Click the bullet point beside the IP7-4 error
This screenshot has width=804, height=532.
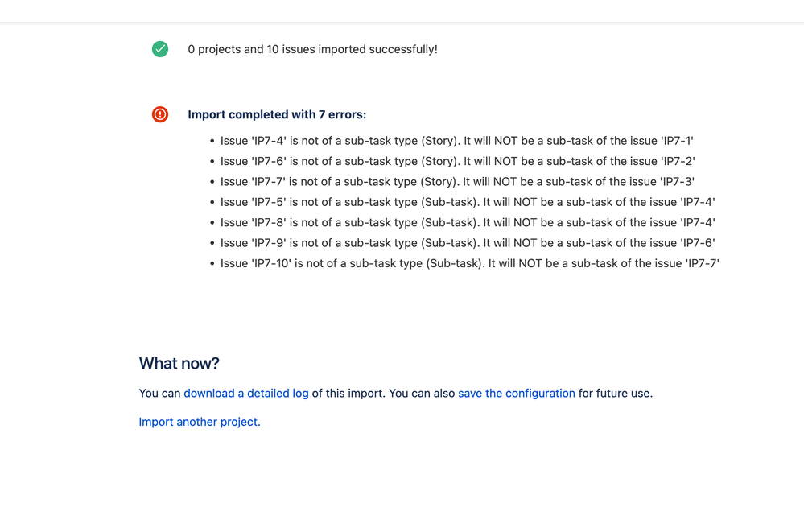coord(212,141)
